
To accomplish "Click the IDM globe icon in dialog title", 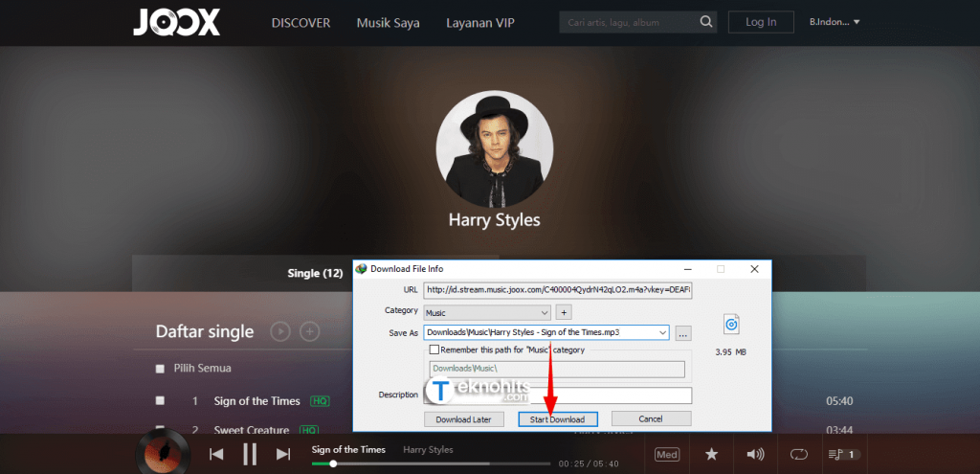I will pos(361,269).
